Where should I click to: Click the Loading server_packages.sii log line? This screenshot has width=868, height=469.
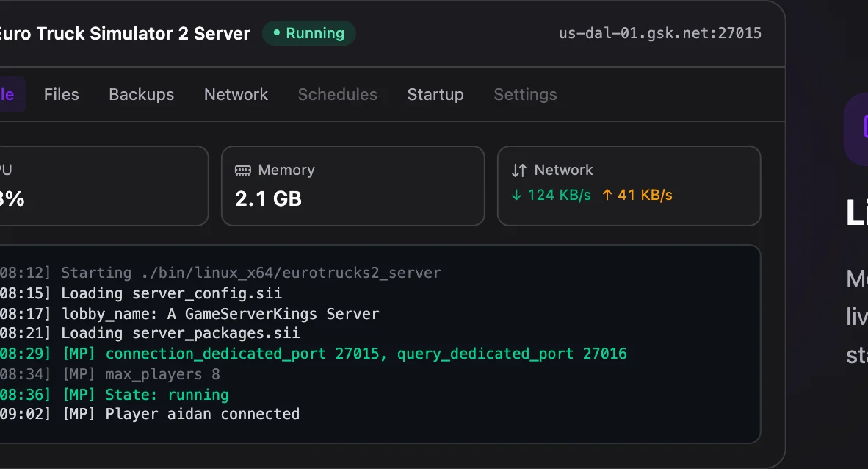pos(150,333)
